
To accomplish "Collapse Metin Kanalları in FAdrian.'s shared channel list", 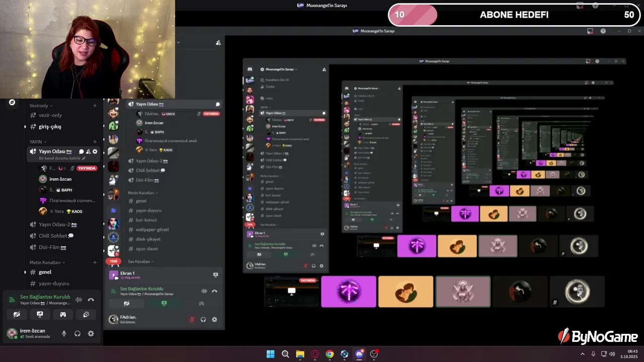I will tap(143, 193).
